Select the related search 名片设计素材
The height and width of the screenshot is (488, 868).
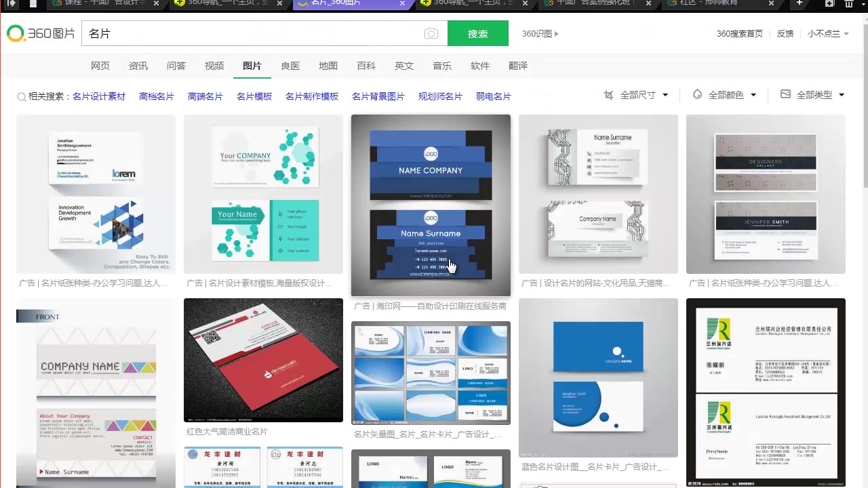(98, 96)
